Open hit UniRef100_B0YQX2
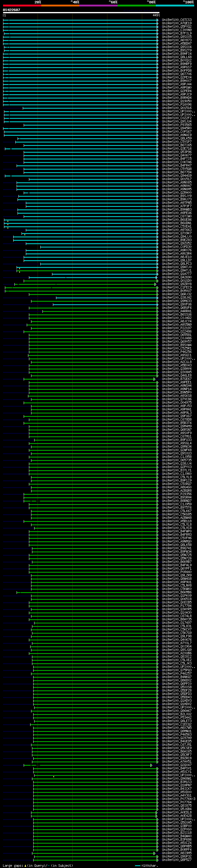 click(176, 61)
